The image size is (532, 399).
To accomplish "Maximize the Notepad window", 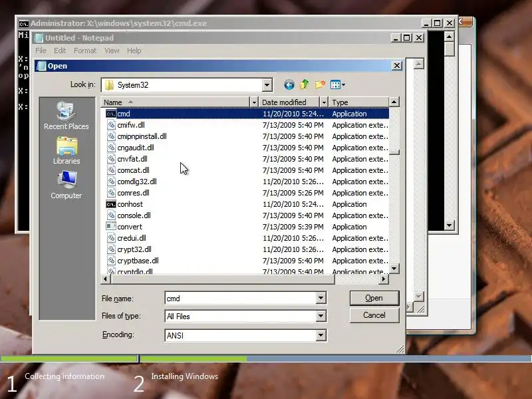I will click(406, 38).
